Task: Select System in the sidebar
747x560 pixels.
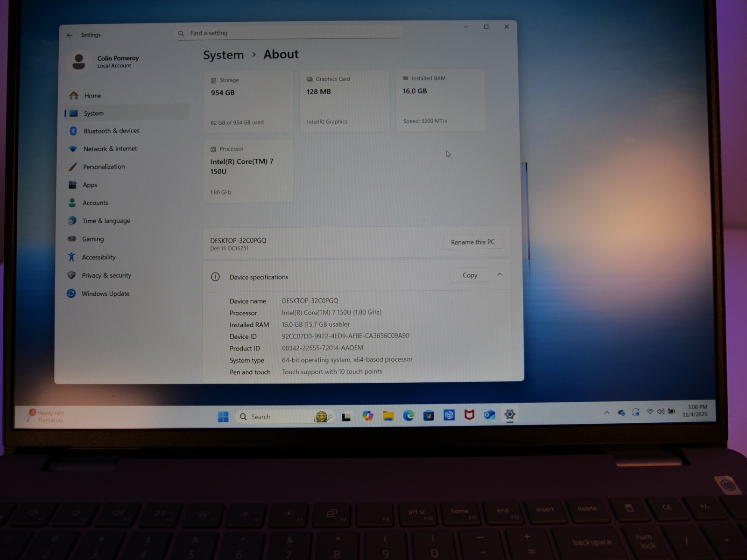Action: click(x=126, y=113)
